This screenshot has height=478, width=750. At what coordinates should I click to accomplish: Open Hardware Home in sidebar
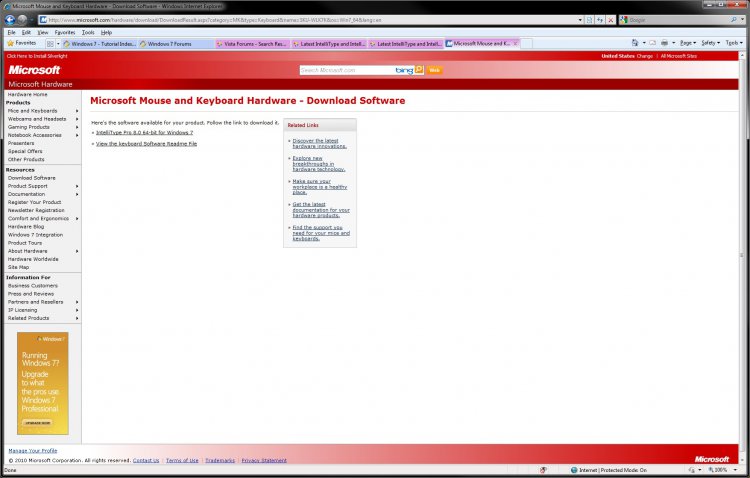(x=27, y=95)
